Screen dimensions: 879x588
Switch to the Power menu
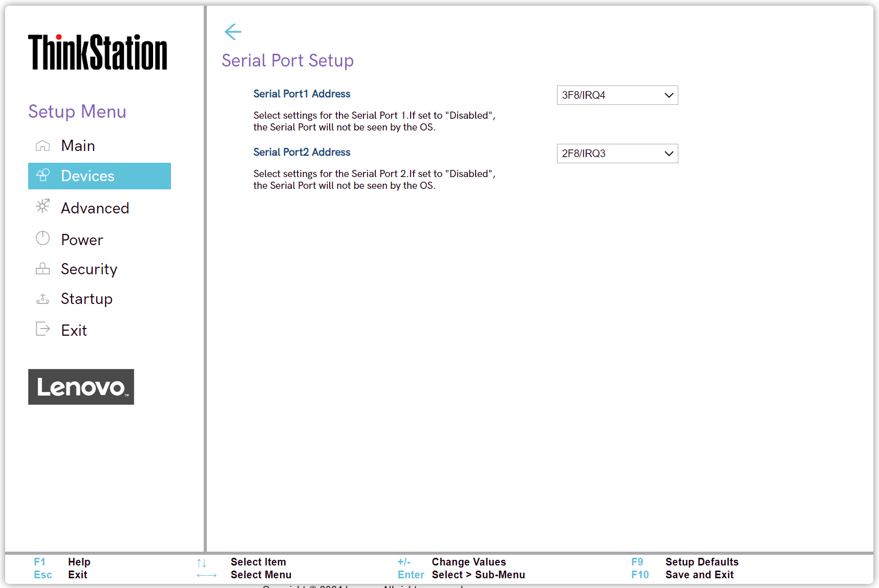[82, 239]
